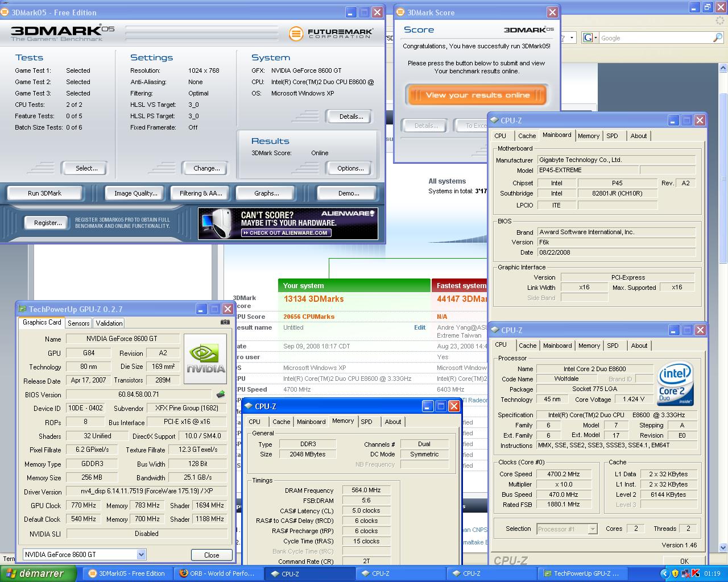Minimize the CPU-Z Memory window
Image resolution: width=728 pixels, height=582 pixels.
428,406
